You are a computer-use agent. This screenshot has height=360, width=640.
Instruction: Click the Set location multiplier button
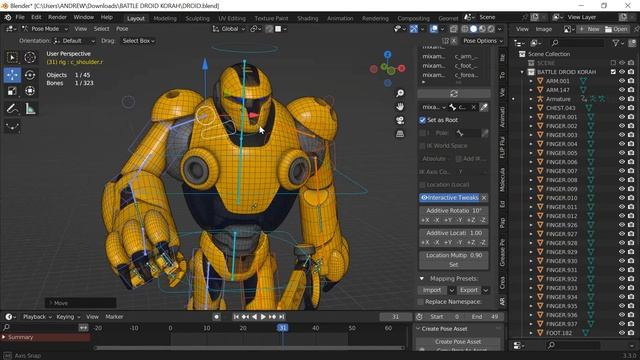(x=453, y=264)
